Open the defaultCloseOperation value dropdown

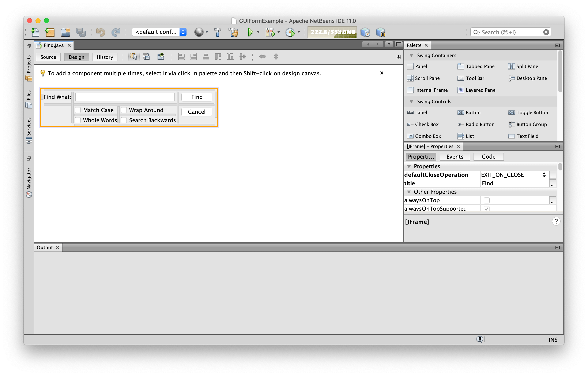(544, 175)
